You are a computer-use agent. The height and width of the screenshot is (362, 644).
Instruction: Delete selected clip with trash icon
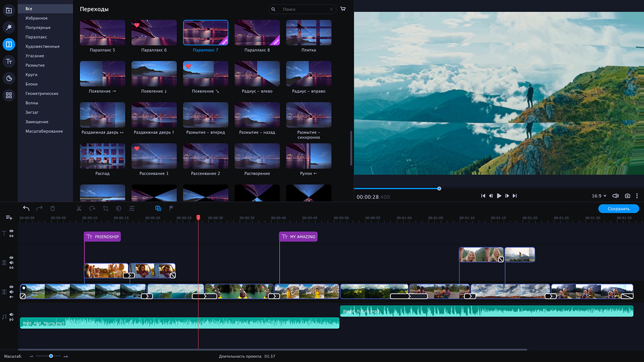point(53,208)
